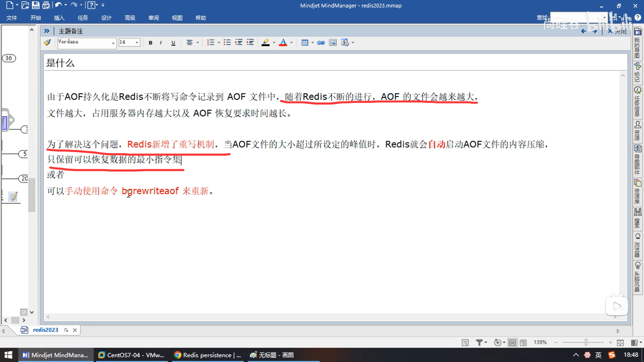This screenshot has width=644, height=362.
Task: Open the 插入 menu
Action: pos(59,18)
